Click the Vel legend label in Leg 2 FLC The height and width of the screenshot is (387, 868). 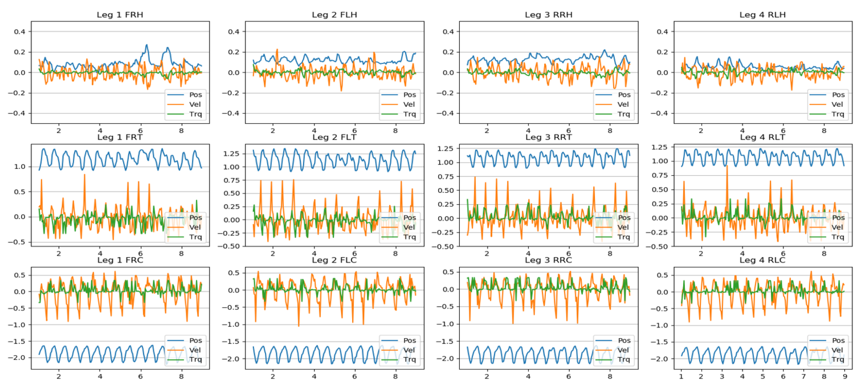click(409, 350)
